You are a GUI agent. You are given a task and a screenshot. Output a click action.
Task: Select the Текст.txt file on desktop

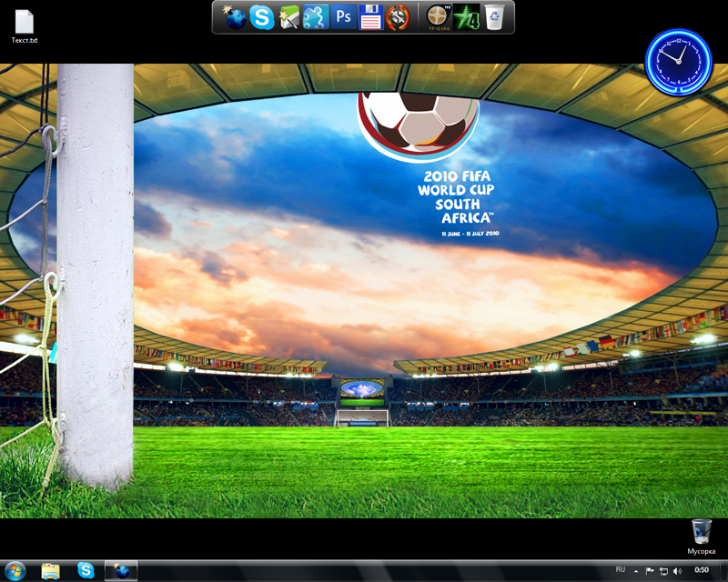25,26
